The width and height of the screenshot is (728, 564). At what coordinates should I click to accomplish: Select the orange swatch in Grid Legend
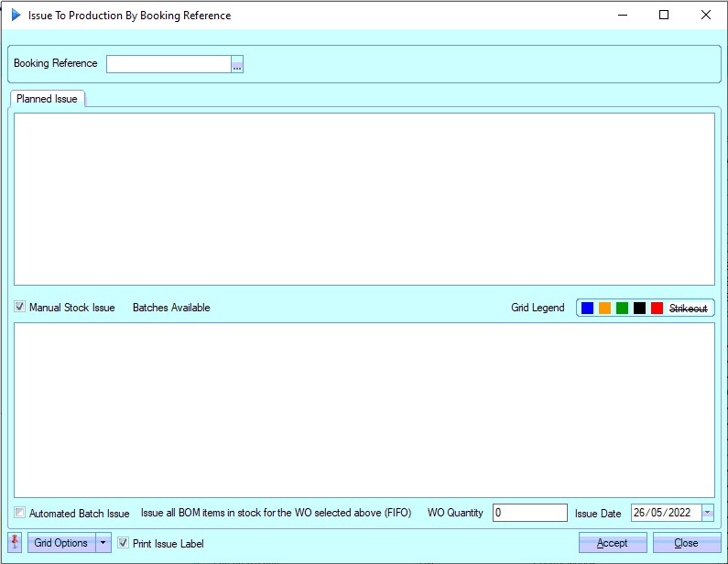coord(605,309)
